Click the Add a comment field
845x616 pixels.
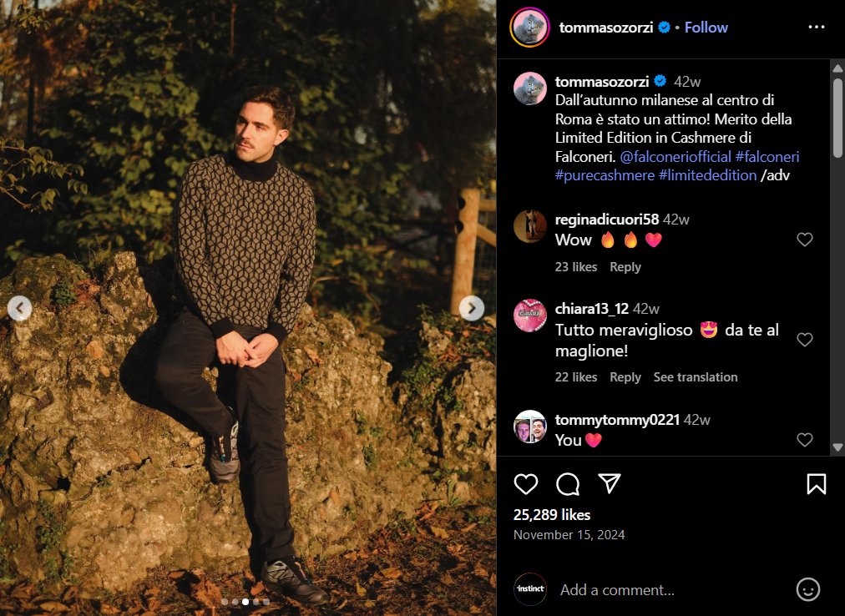[x=668, y=589]
